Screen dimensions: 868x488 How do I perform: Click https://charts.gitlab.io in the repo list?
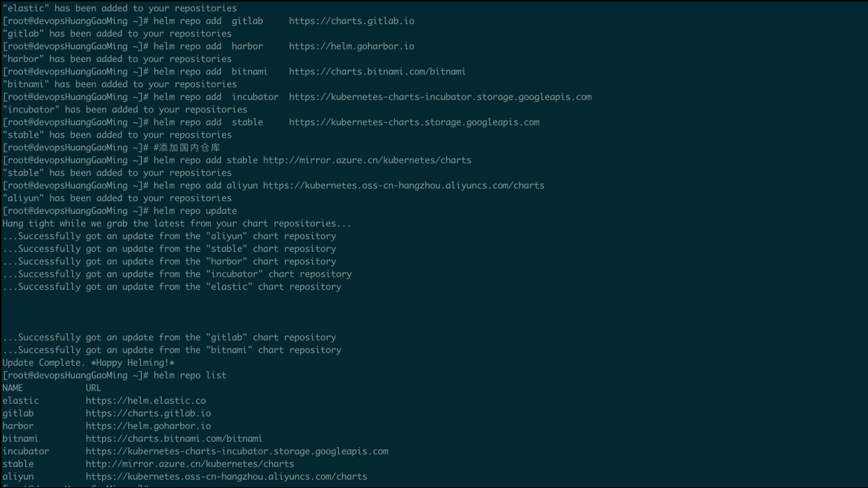coord(148,413)
